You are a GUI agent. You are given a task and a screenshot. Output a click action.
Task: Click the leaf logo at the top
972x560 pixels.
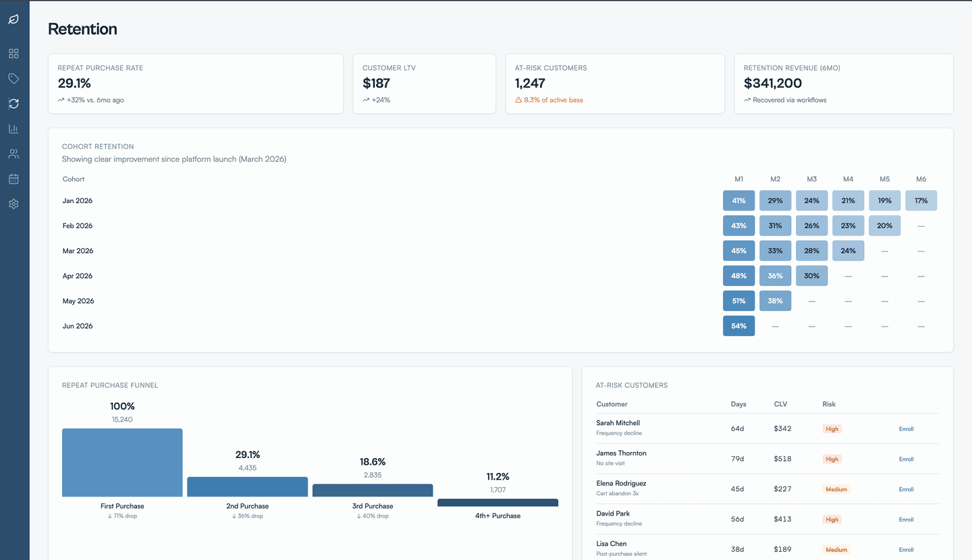pos(13,20)
